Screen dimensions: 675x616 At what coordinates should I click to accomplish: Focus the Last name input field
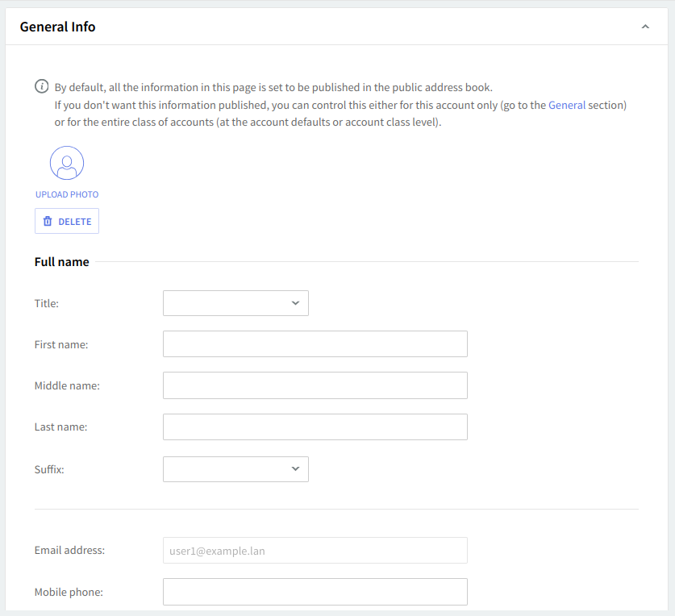pos(315,427)
